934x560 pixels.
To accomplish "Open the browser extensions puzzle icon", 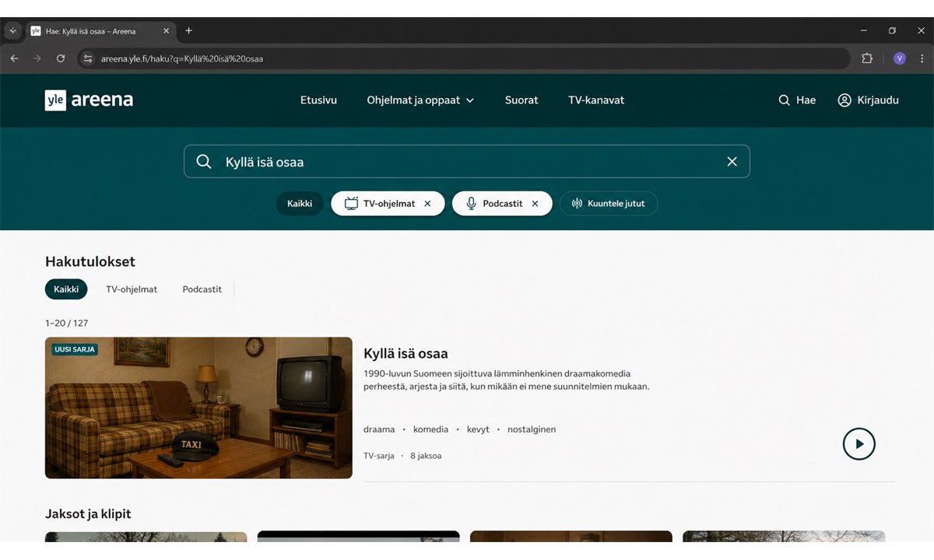I will 867,58.
